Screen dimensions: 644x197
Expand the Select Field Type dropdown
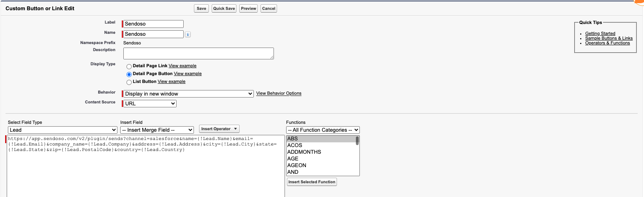[x=63, y=130]
